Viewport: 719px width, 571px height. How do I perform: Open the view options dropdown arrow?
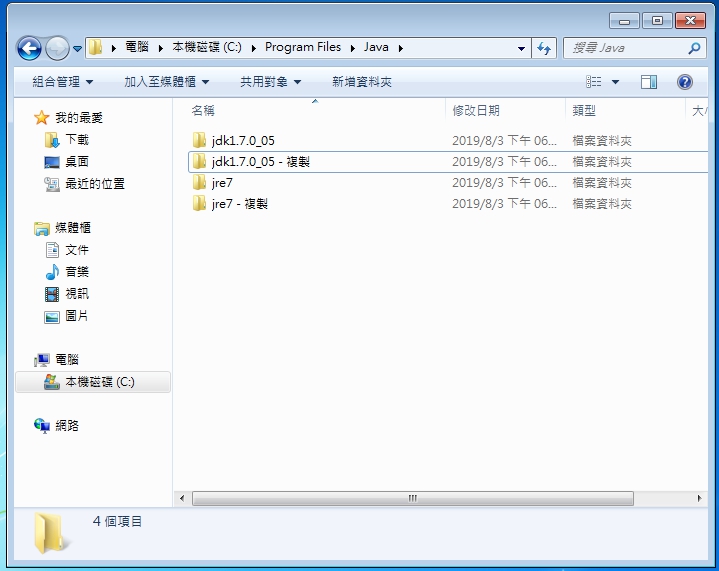615,83
